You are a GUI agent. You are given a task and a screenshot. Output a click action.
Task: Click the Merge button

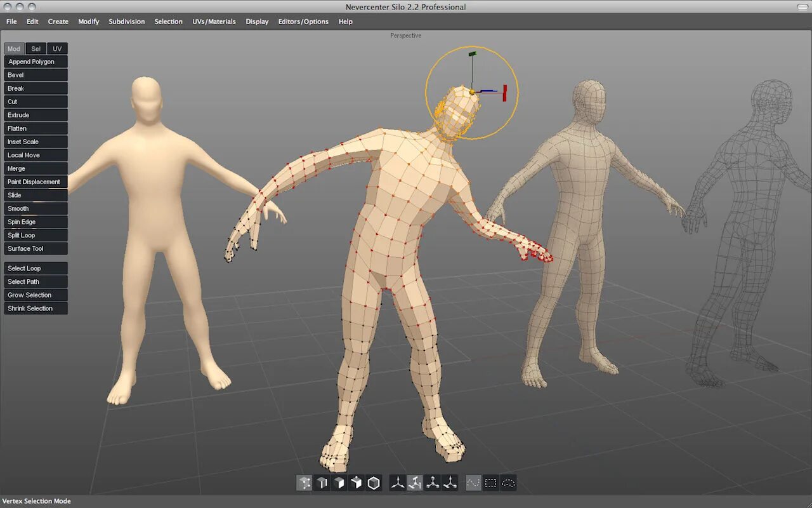(x=36, y=168)
